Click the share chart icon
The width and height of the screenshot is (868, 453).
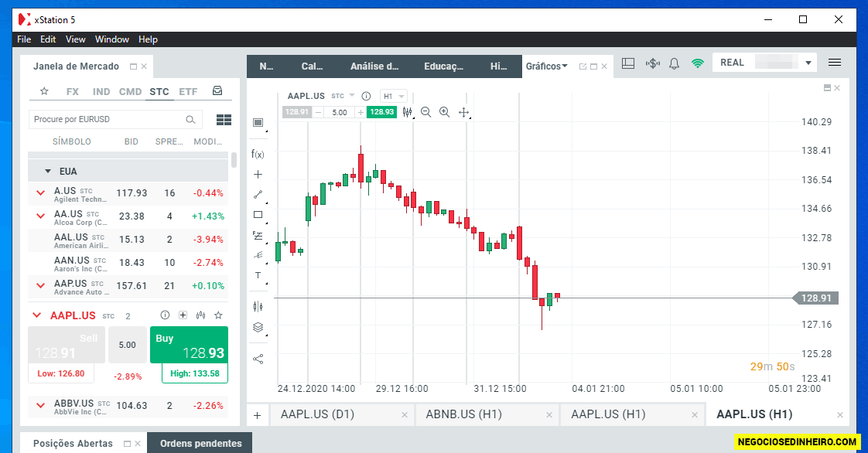tap(258, 359)
